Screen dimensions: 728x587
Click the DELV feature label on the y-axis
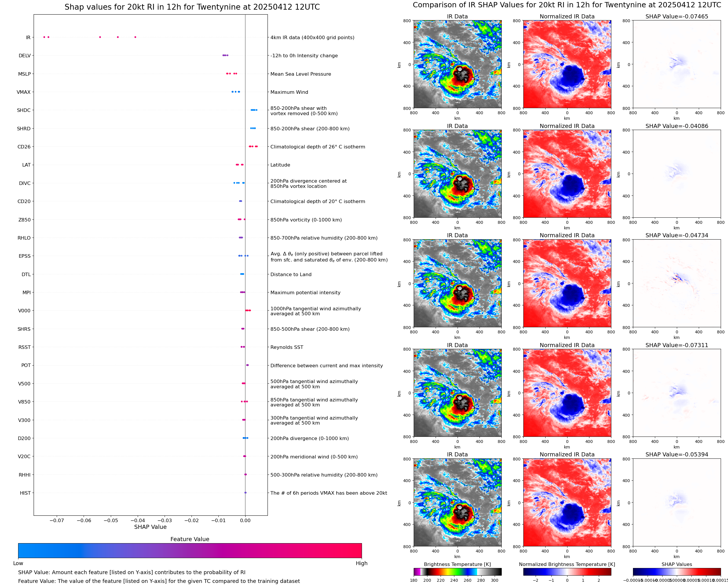click(24, 56)
